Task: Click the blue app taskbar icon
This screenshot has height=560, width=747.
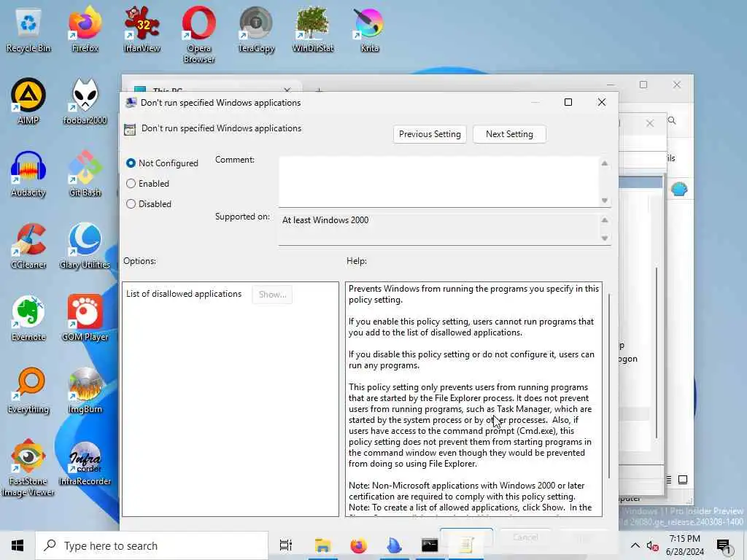Action: click(x=394, y=545)
